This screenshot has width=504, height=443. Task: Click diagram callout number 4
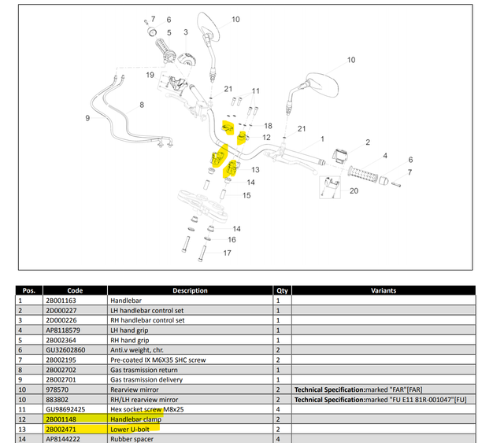pyautogui.click(x=385, y=156)
